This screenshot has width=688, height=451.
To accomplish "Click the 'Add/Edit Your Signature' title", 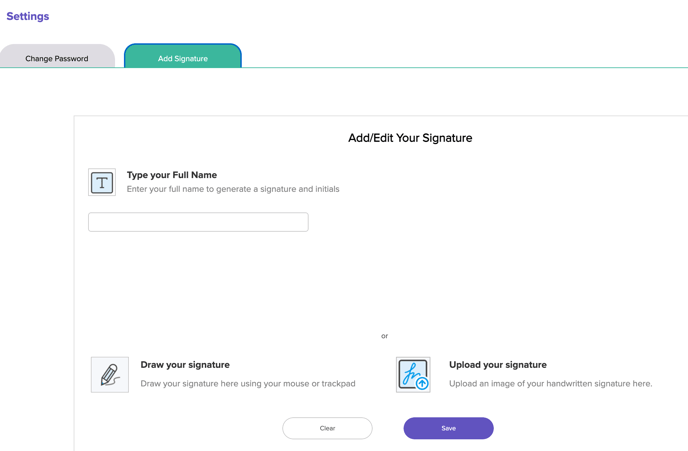I will point(410,138).
